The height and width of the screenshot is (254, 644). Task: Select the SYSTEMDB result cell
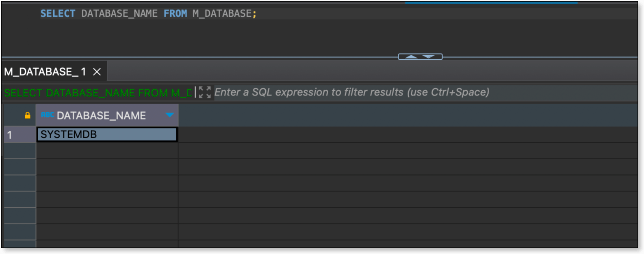pos(107,135)
